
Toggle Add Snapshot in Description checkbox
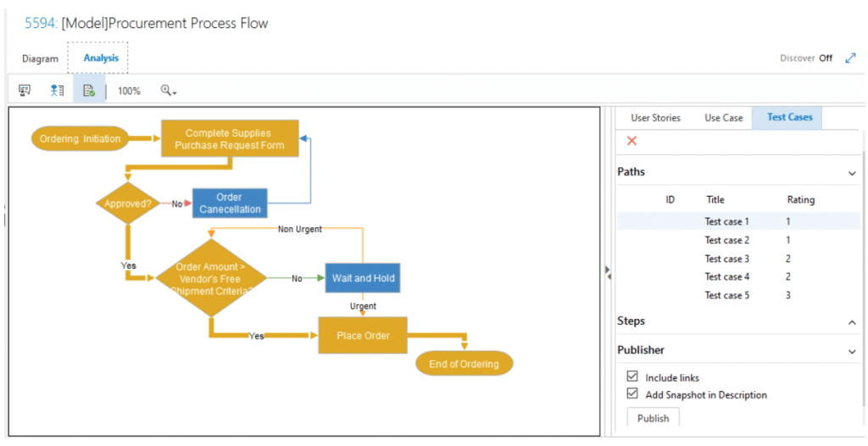click(632, 393)
